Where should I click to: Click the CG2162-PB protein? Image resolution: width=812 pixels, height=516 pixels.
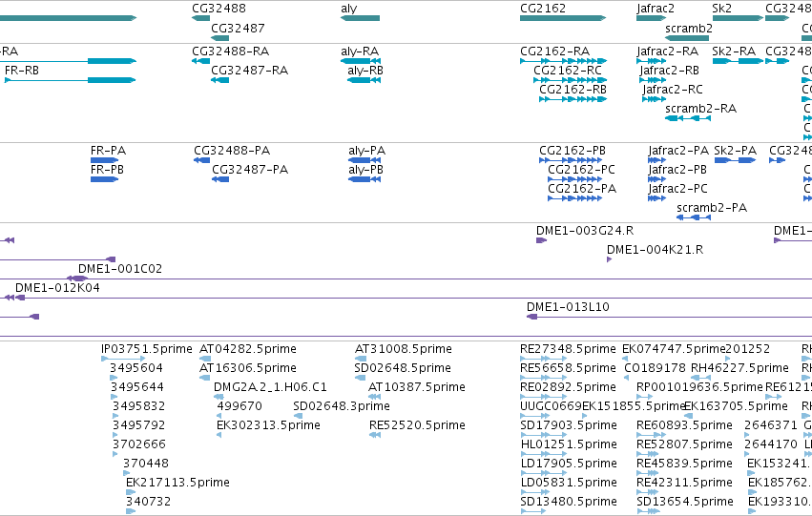tap(571, 160)
